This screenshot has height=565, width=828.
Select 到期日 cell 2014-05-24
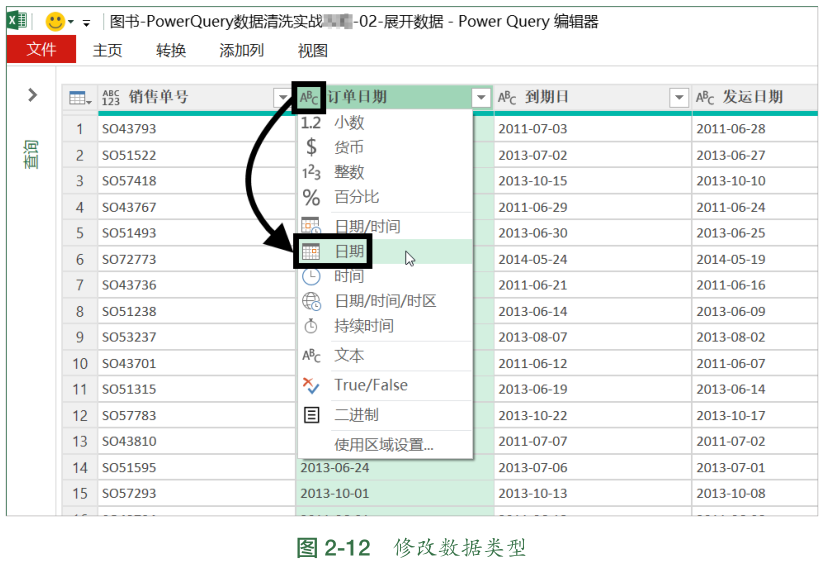click(x=592, y=259)
